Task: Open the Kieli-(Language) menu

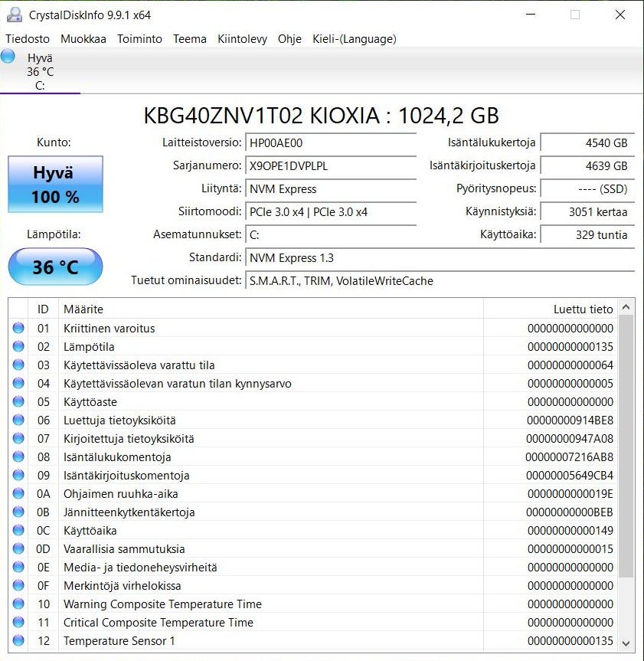Action: 354,39
